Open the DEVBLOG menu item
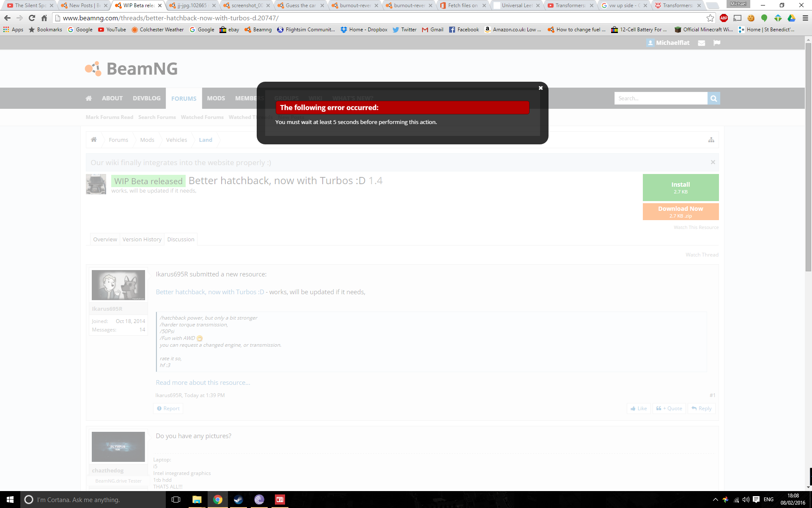 point(147,98)
